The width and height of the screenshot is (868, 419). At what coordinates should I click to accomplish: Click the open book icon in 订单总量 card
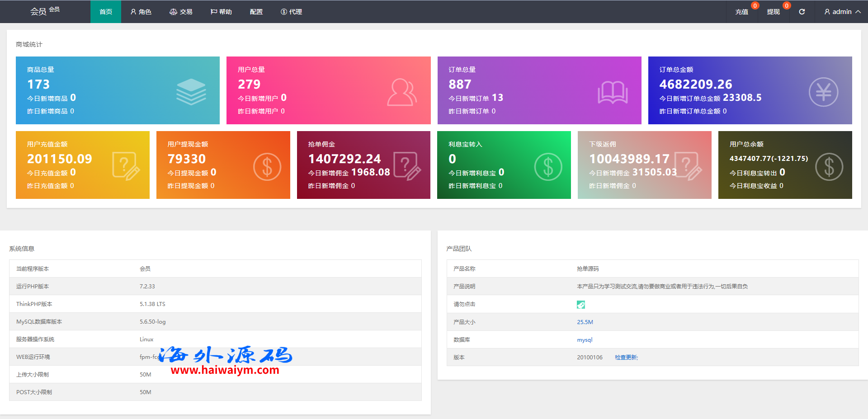613,92
